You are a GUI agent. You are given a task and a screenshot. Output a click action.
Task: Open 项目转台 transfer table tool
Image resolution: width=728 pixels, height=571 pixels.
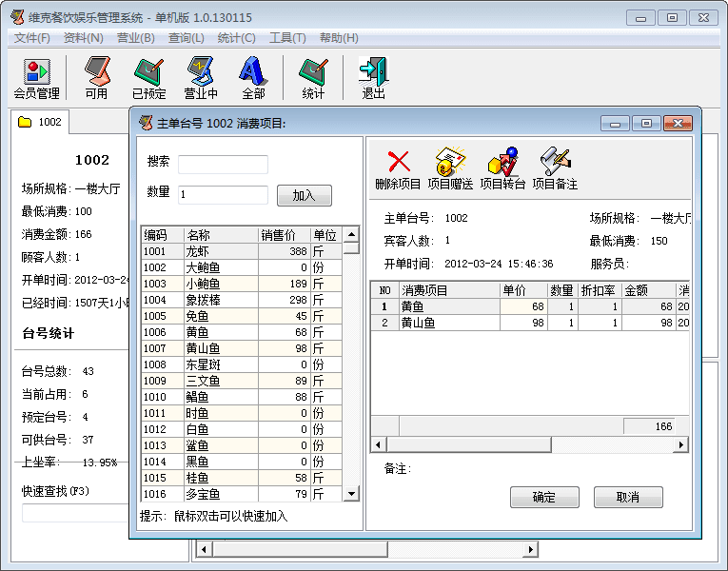point(502,168)
